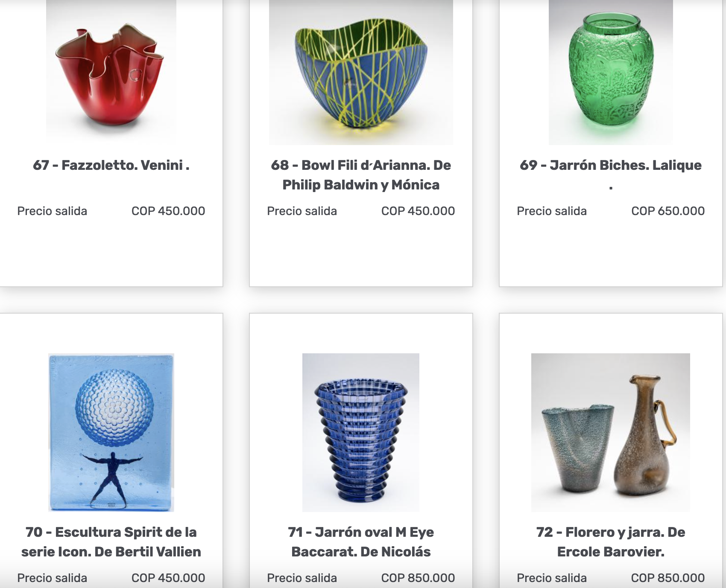Click the '71 - Jarrón oval M Eye' title
The width and height of the screenshot is (726, 588).
click(361, 542)
